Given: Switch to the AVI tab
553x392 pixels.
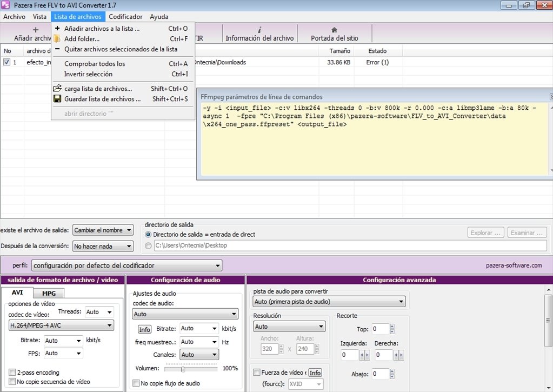Looking at the screenshot, I should coord(17,293).
